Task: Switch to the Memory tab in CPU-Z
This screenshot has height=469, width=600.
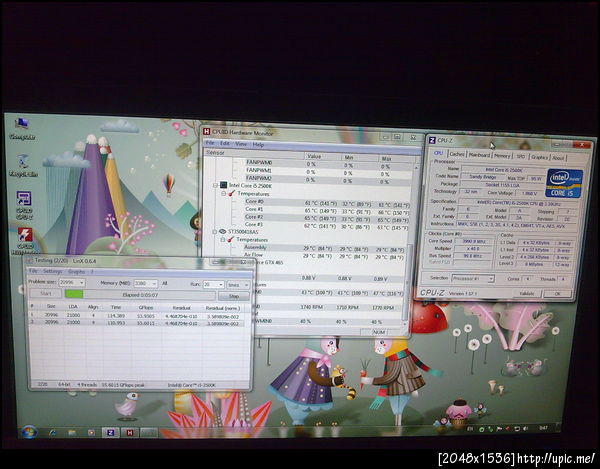Action: pos(502,156)
